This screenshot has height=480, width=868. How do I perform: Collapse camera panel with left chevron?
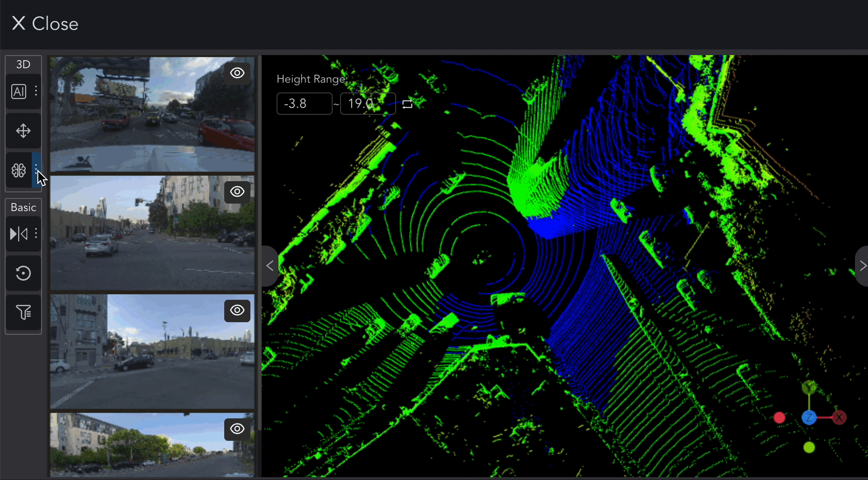pyautogui.click(x=270, y=266)
